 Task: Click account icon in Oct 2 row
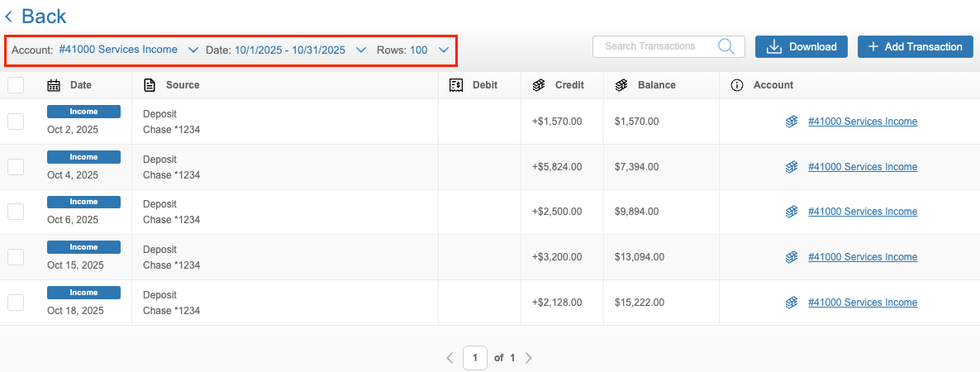tap(792, 122)
